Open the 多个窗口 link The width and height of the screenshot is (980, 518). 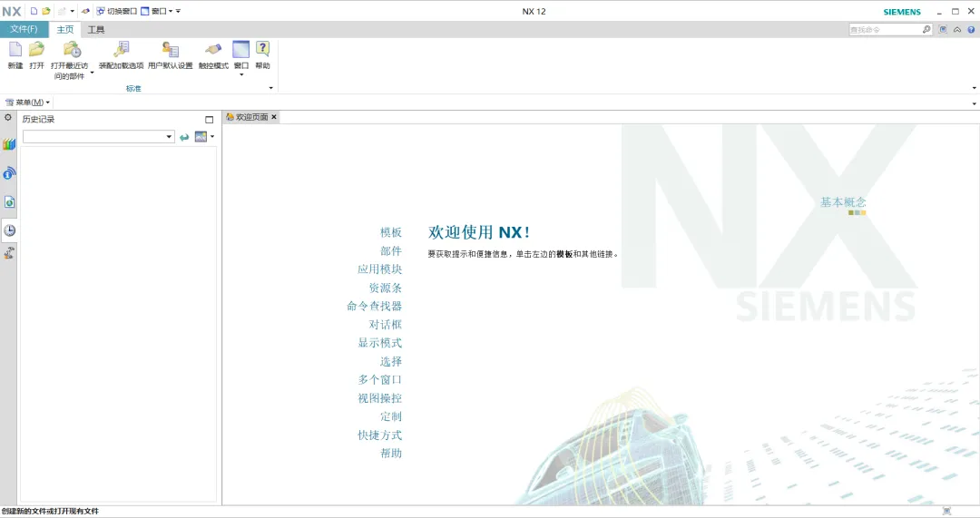pos(379,380)
